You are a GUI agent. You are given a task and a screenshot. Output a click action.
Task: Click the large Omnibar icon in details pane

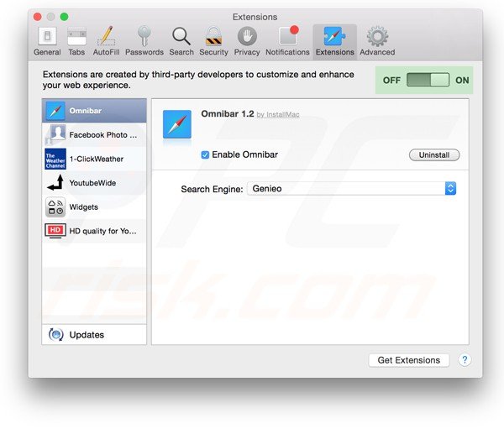point(176,124)
